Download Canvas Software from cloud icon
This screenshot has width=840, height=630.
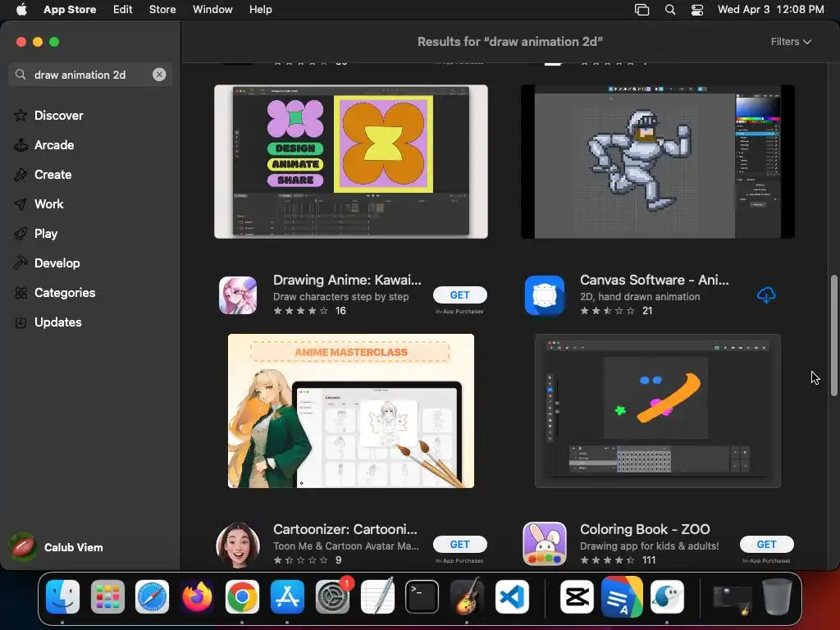click(x=766, y=294)
